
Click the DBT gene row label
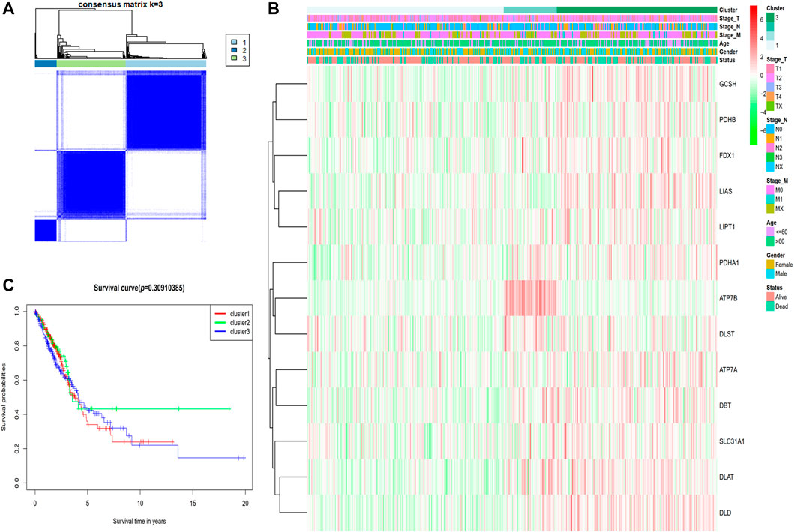coord(725,405)
